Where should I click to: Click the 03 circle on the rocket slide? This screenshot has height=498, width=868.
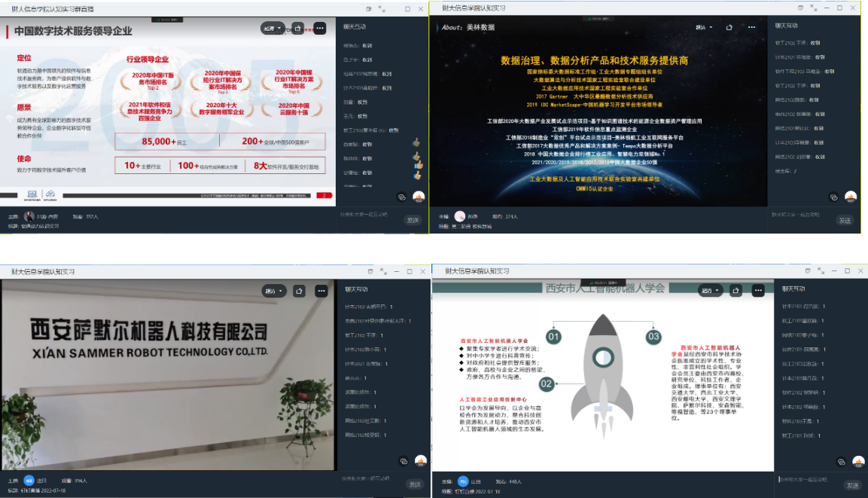653,337
